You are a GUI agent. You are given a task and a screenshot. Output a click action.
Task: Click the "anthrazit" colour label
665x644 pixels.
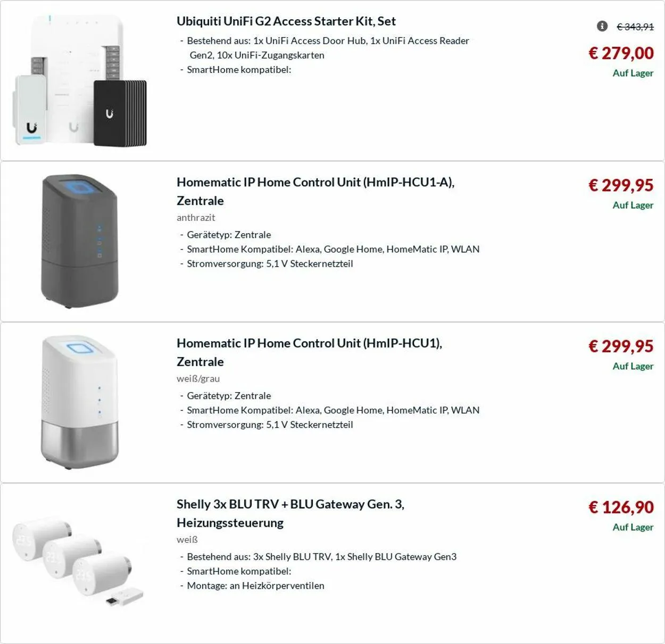(x=196, y=218)
